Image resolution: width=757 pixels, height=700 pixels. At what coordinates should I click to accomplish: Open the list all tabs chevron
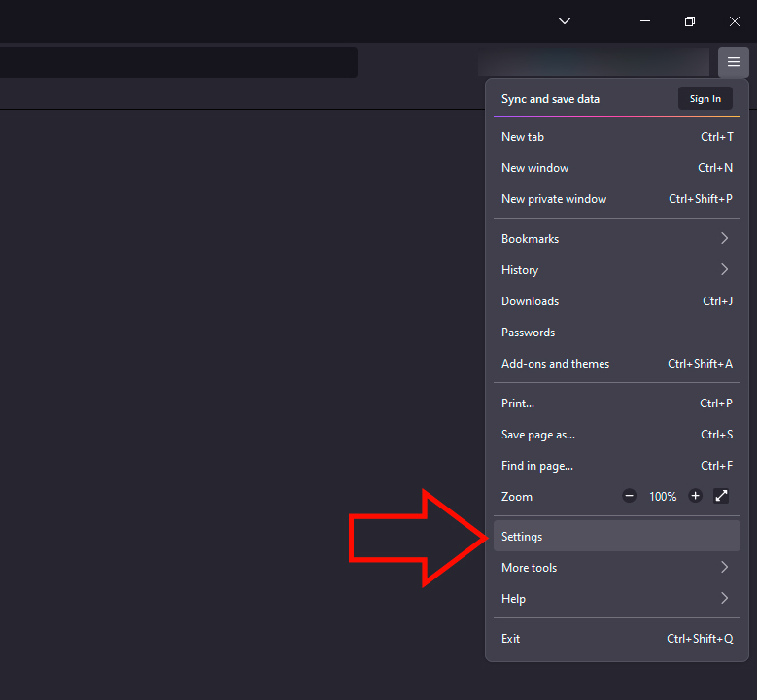565,21
